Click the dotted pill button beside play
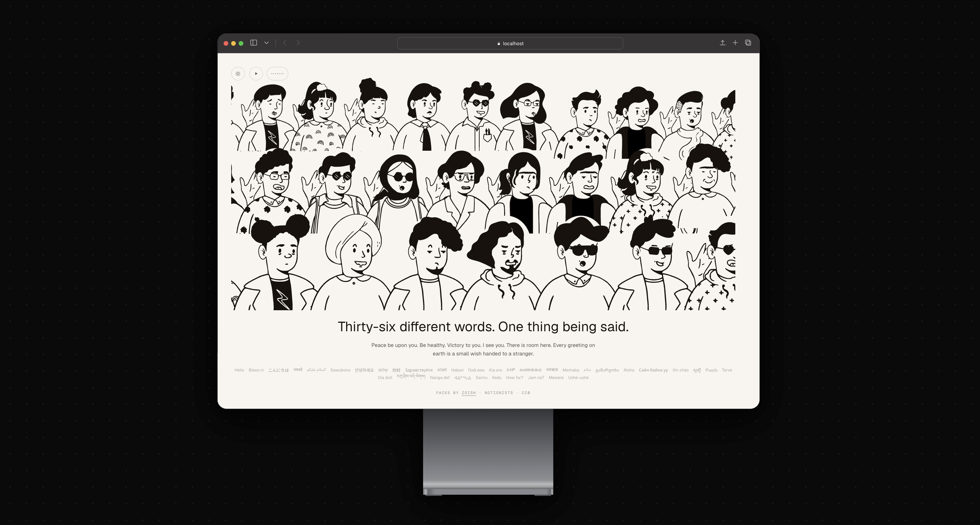Screen dimensions: 980x525 pyautogui.click(x=277, y=73)
